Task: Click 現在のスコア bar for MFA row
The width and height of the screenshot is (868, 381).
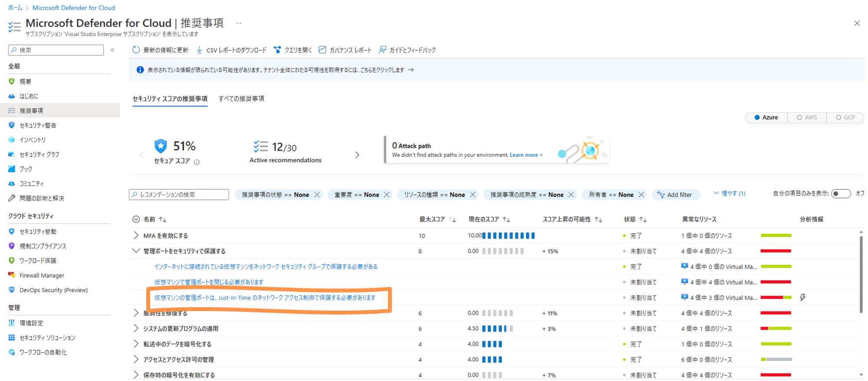Action: (x=509, y=235)
